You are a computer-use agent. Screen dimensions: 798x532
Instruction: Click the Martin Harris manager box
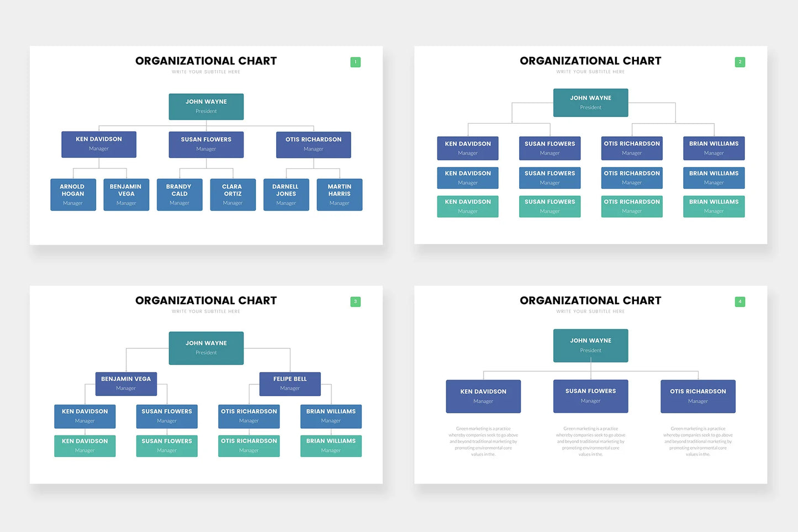pos(339,195)
